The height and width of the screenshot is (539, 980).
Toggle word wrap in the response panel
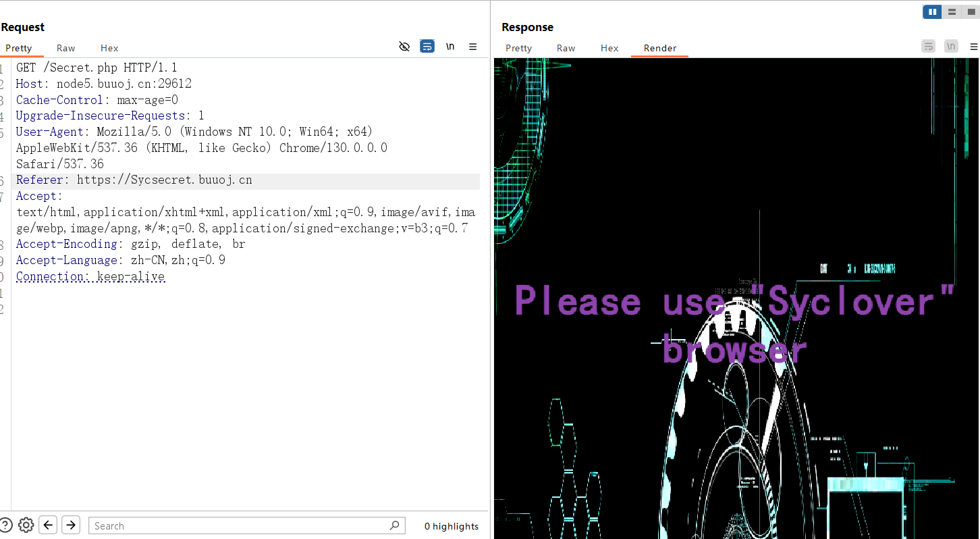(928, 46)
